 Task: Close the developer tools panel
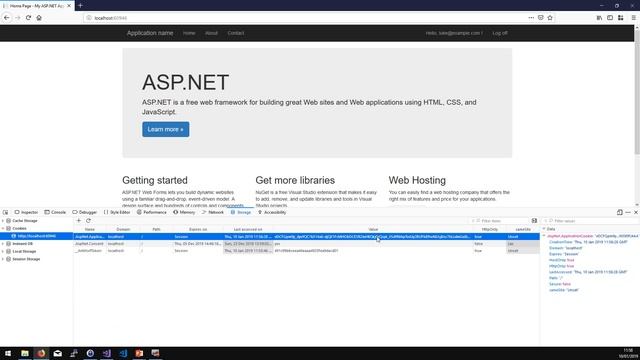[x=636, y=212]
